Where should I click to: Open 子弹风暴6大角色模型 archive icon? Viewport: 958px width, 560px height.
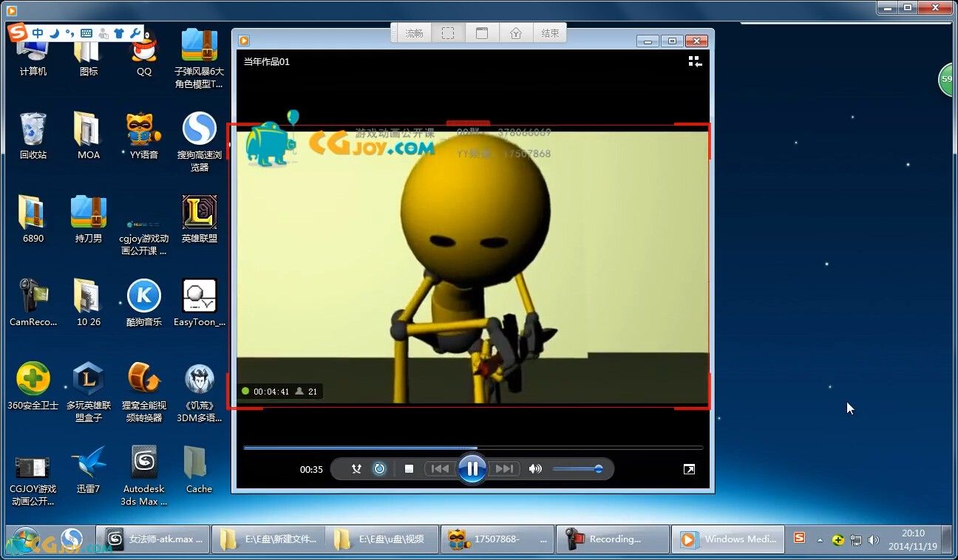point(199,58)
